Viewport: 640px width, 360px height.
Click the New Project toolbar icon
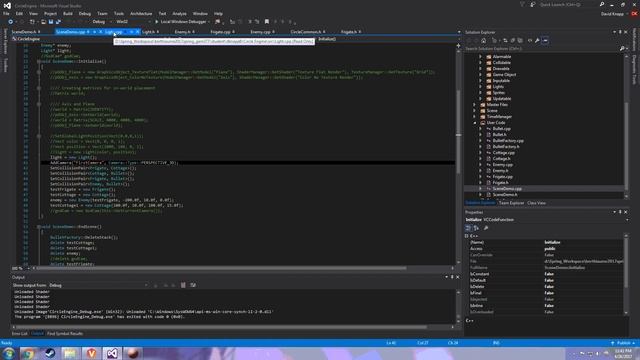pos(32,22)
